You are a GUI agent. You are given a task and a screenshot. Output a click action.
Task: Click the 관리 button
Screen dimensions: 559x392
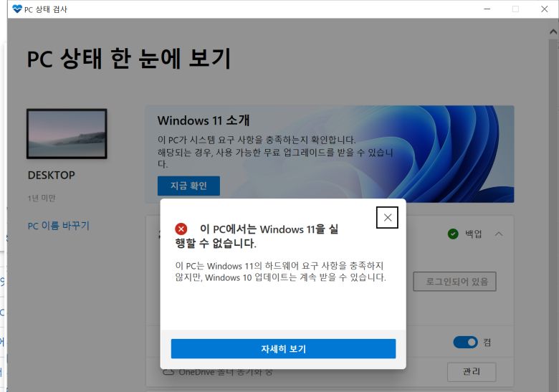[472, 372]
